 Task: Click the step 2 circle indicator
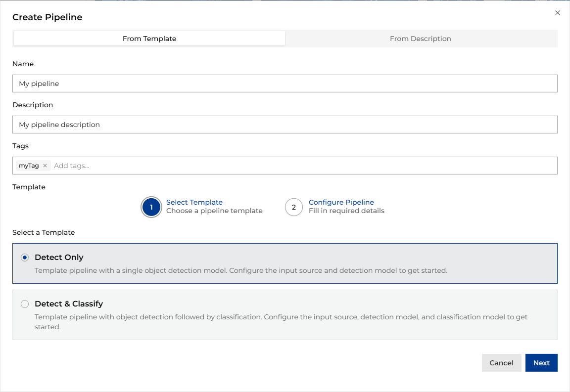click(x=294, y=207)
